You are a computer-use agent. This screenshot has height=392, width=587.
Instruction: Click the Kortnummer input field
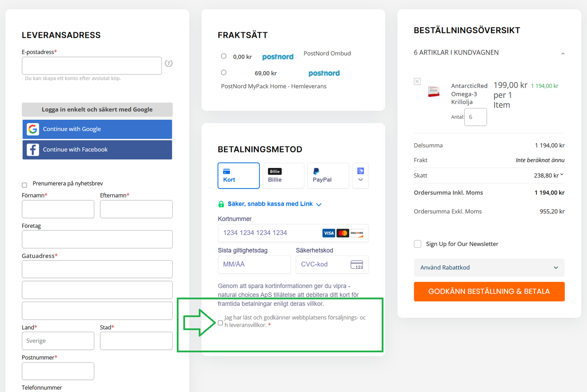click(x=268, y=233)
